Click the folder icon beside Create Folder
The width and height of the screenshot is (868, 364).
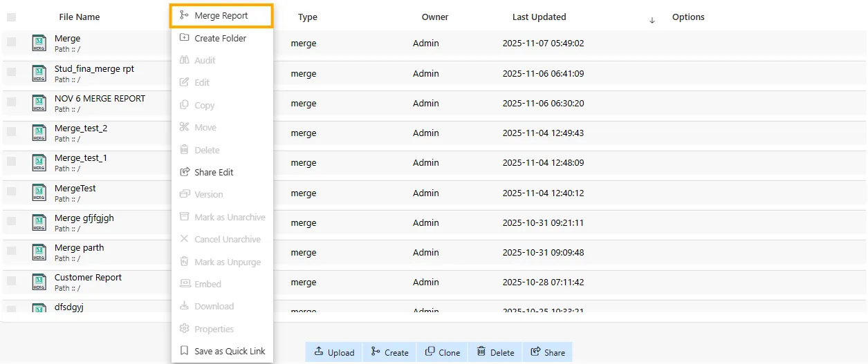point(184,38)
